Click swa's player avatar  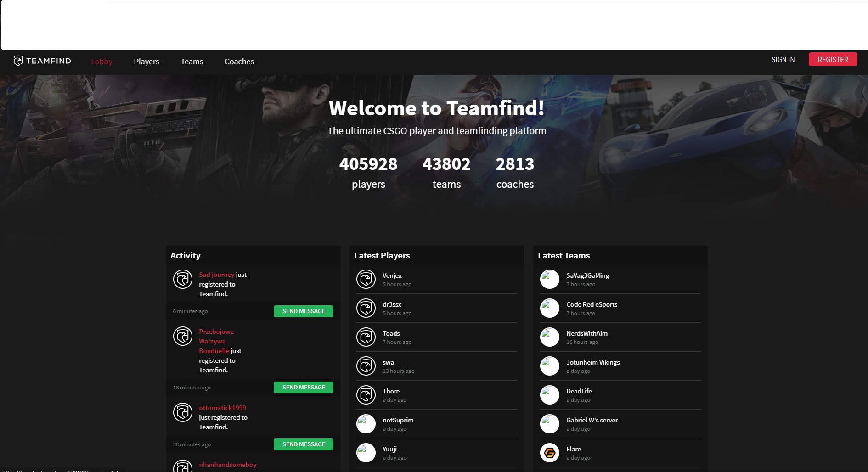366,366
